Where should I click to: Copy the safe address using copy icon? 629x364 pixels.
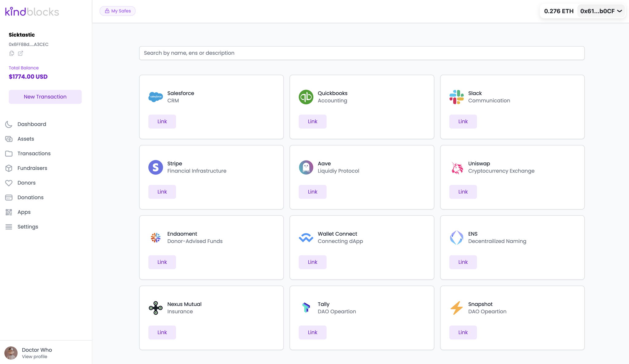[x=12, y=53]
